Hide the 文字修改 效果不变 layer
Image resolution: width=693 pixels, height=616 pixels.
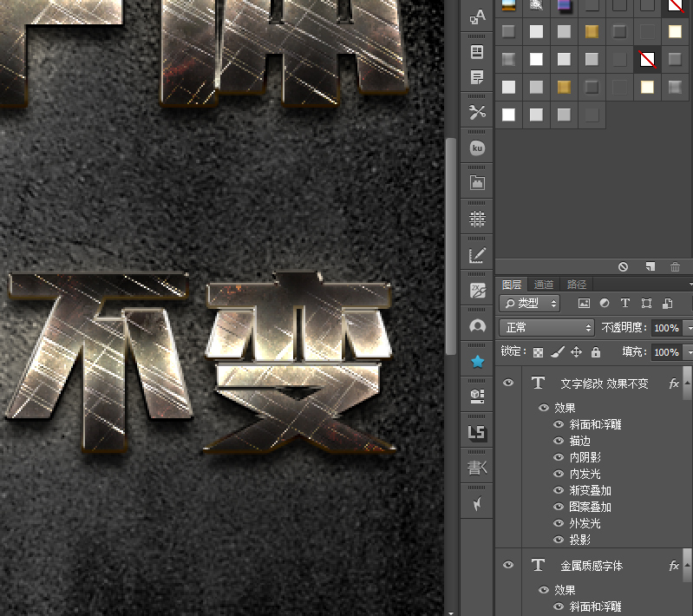[x=508, y=383]
